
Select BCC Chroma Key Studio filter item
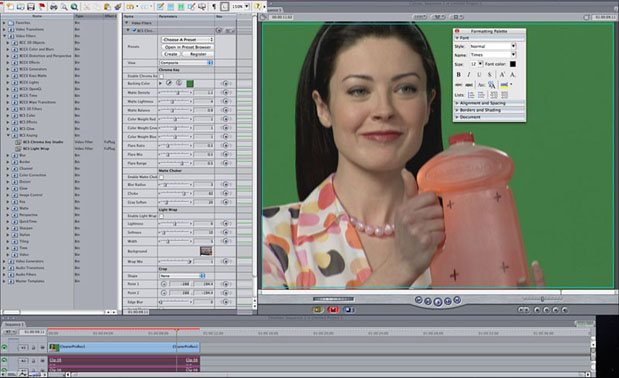point(43,142)
